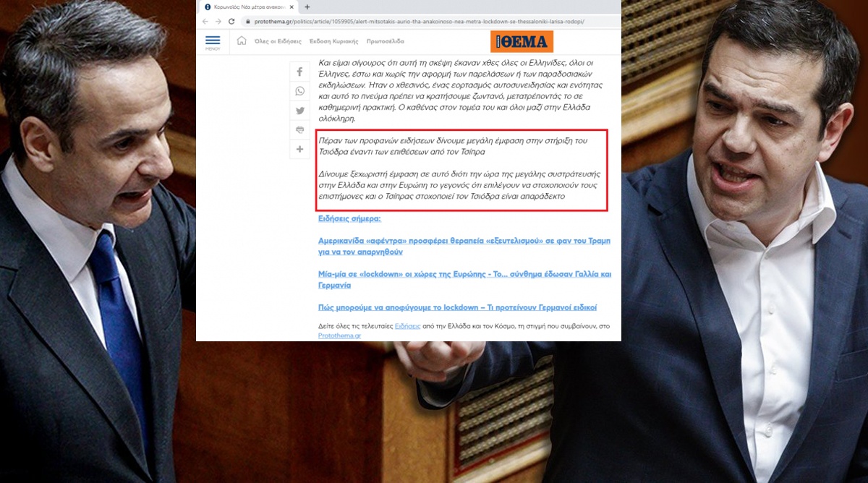Open Έκδοση Κυριακής menu item

coord(333,41)
